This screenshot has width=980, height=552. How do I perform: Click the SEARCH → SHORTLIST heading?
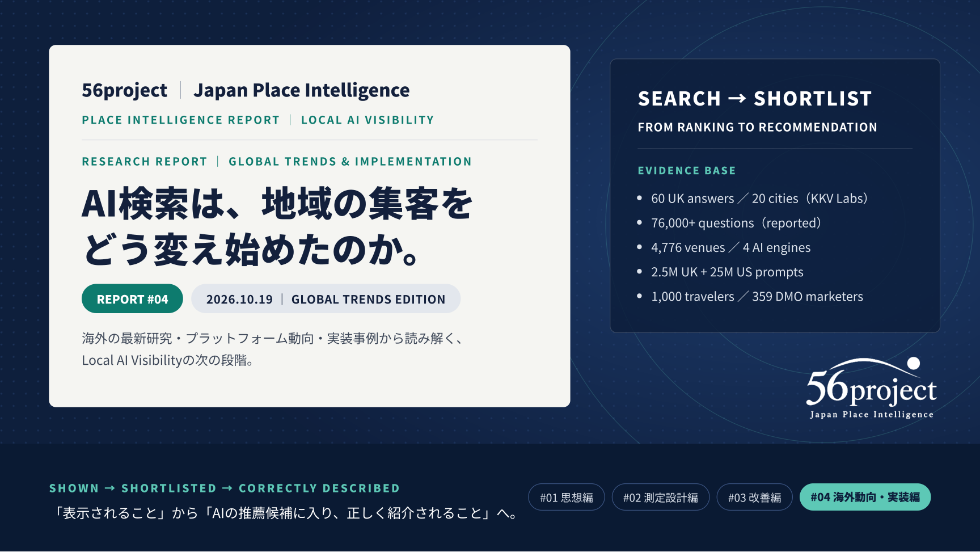(x=755, y=99)
